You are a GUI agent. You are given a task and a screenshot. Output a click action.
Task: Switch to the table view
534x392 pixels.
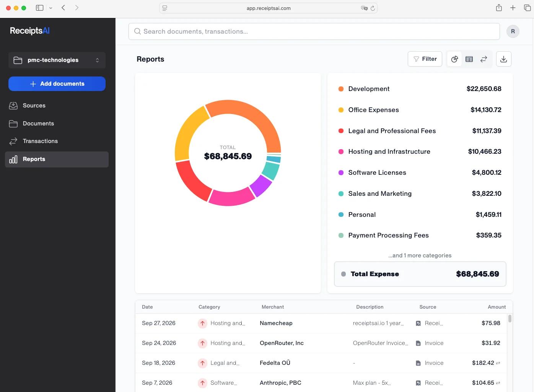click(469, 59)
